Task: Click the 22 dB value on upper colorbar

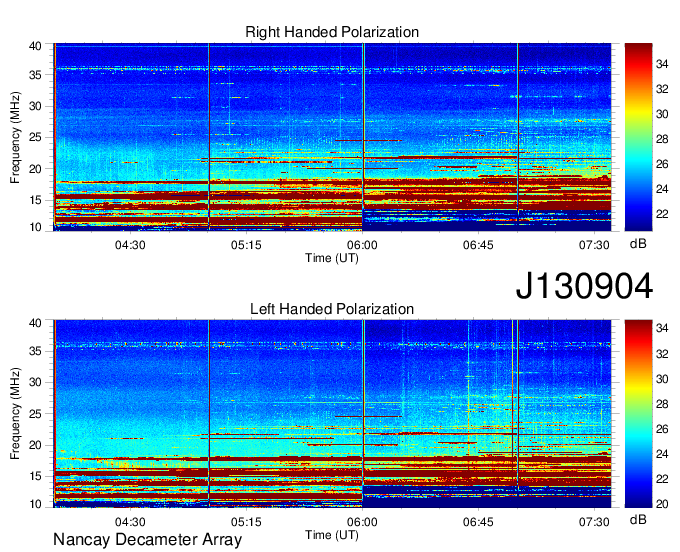Action: [x=662, y=214]
